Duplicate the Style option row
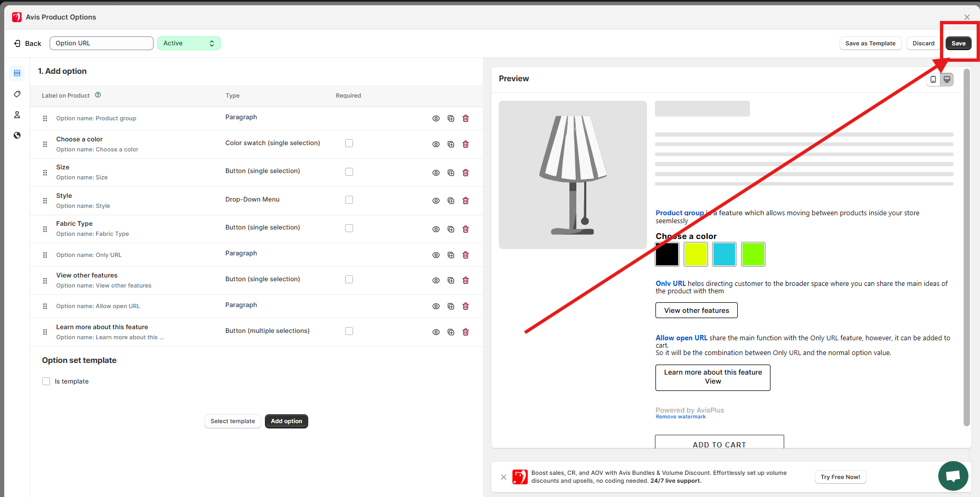980x497 pixels. (451, 200)
